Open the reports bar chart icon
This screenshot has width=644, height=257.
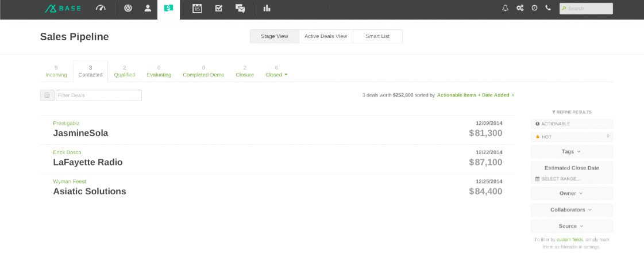(x=267, y=8)
